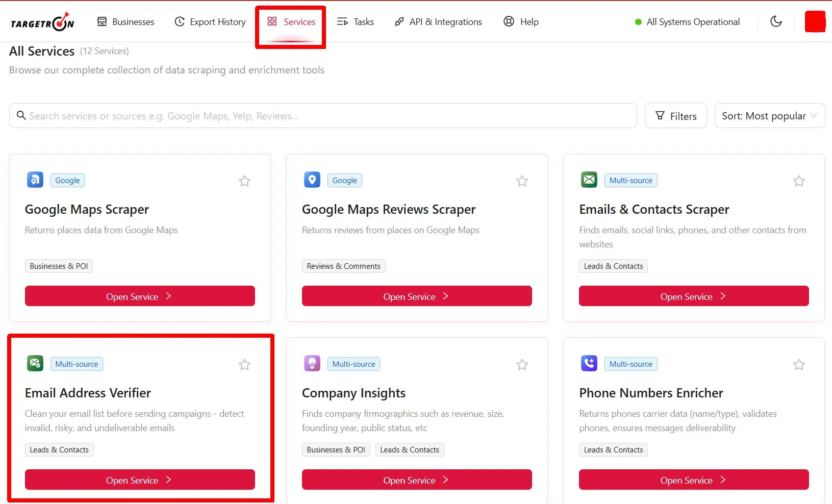Open the Help menu
Viewport: 832px width, 504px height.
click(x=521, y=22)
